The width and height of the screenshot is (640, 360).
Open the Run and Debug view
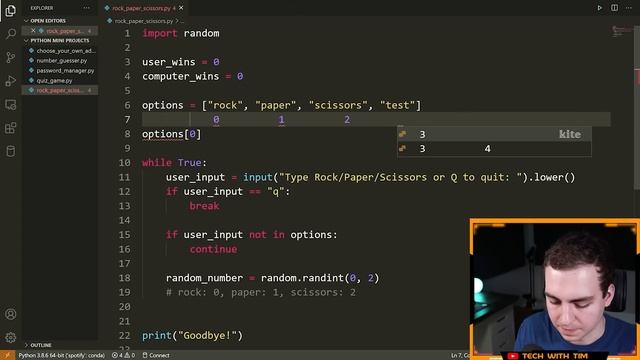(x=11, y=81)
